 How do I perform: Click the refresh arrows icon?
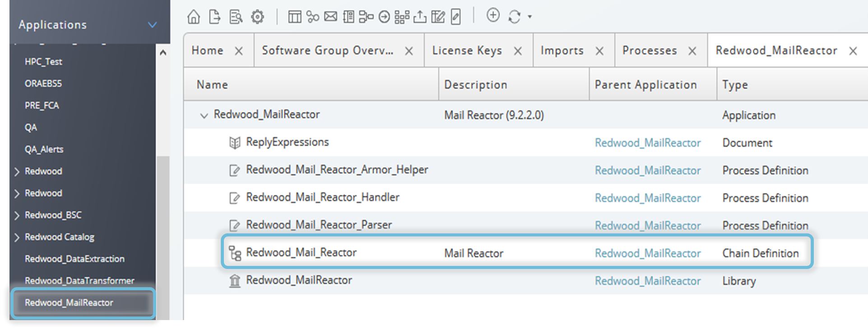coord(515,17)
